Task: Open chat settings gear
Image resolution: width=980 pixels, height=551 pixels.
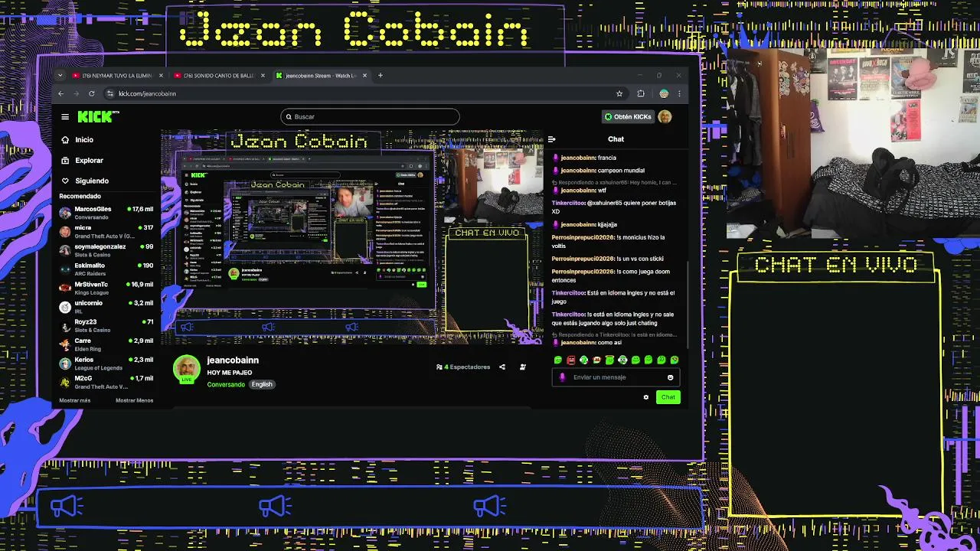Action: click(x=646, y=397)
